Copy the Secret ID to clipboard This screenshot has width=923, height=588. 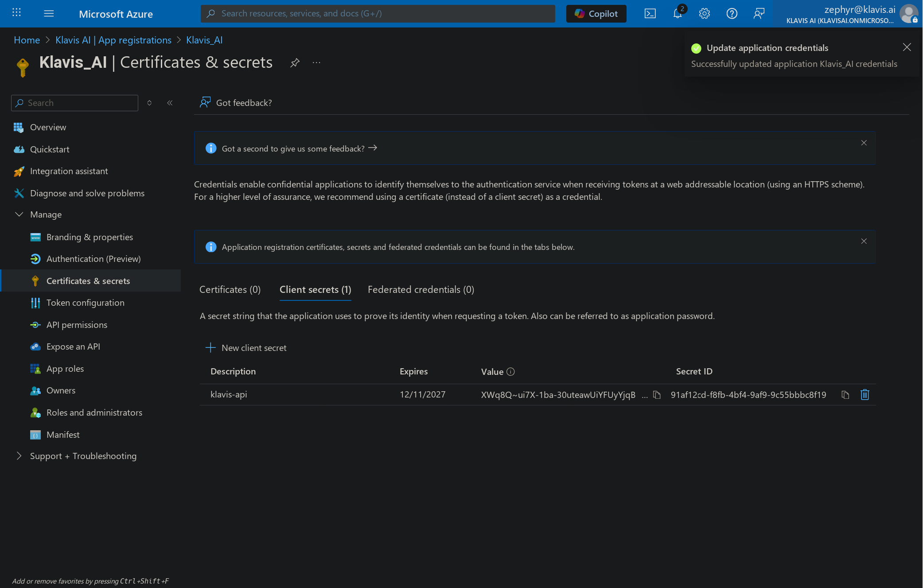[x=845, y=395]
